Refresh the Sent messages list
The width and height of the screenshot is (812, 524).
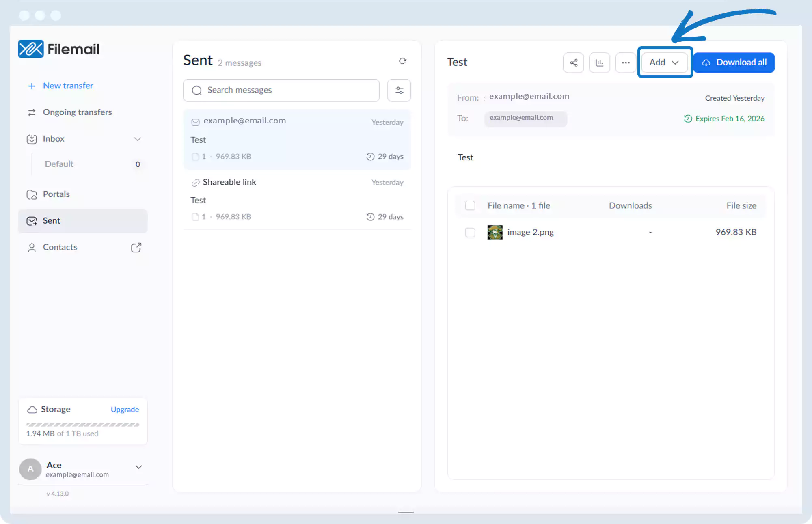click(x=402, y=61)
